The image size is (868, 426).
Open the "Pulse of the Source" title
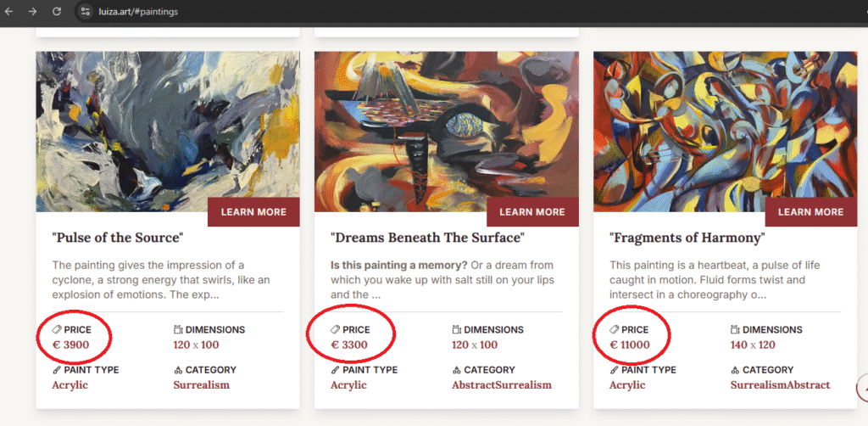tap(117, 238)
